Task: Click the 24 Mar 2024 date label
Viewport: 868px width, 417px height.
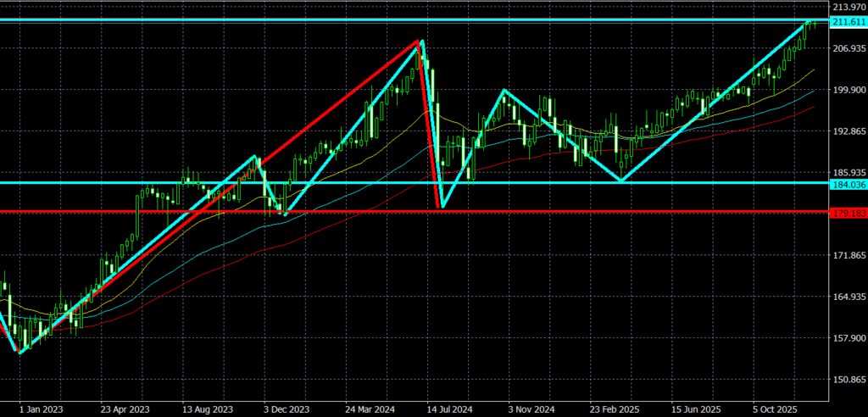Action: click(369, 408)
